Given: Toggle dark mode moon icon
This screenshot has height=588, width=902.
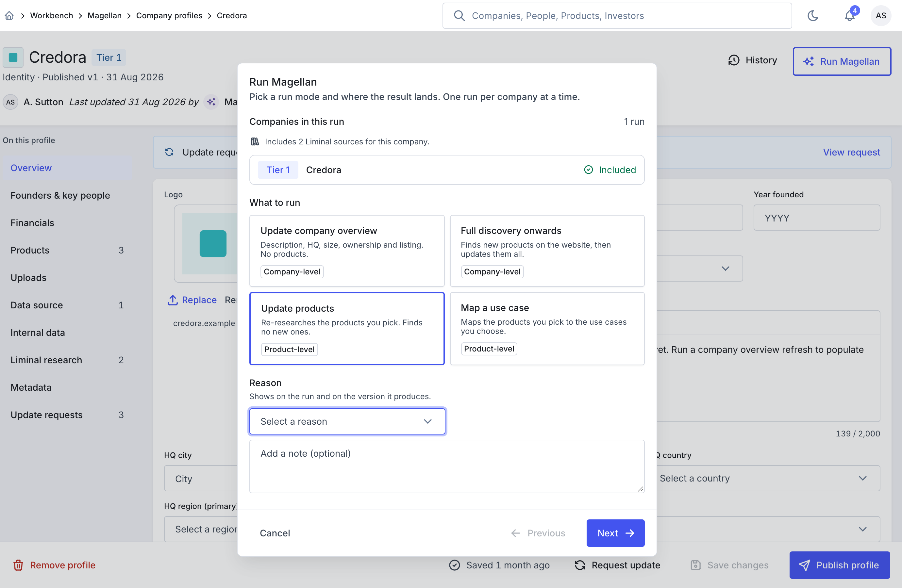Looking at the screenshot, I should click(x=813, y=16).
